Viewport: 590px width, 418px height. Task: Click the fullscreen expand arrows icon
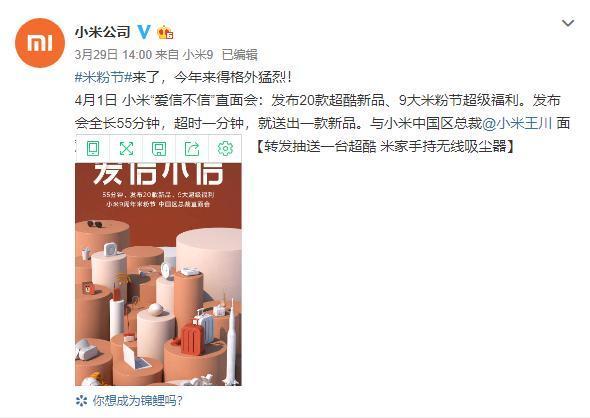126,149
